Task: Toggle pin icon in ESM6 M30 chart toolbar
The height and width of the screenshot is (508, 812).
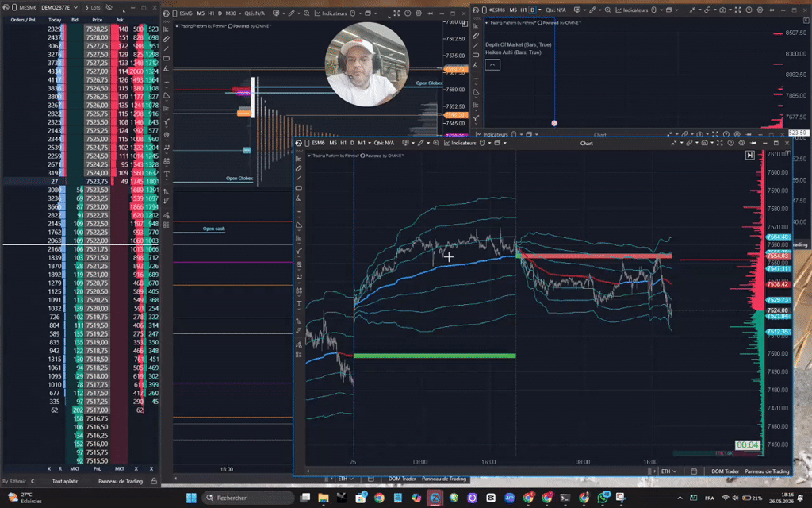Action: coord(430,13)
